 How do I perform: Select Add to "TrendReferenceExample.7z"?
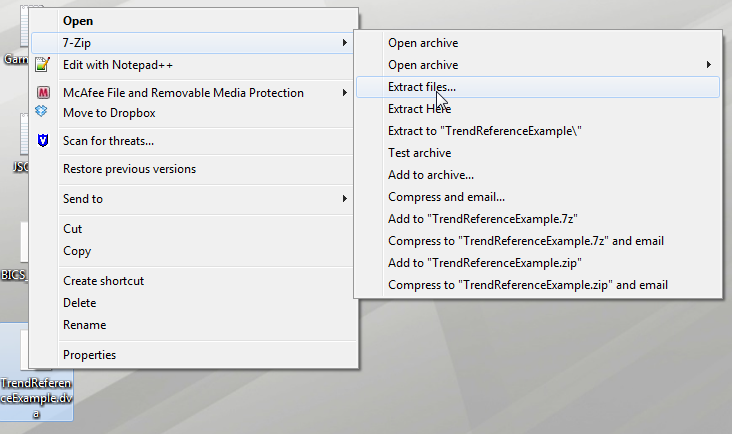484,219
